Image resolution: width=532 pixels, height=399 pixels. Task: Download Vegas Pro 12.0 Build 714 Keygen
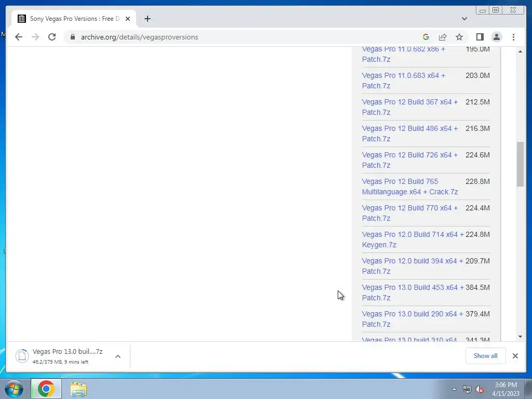(x=413, y=239)
